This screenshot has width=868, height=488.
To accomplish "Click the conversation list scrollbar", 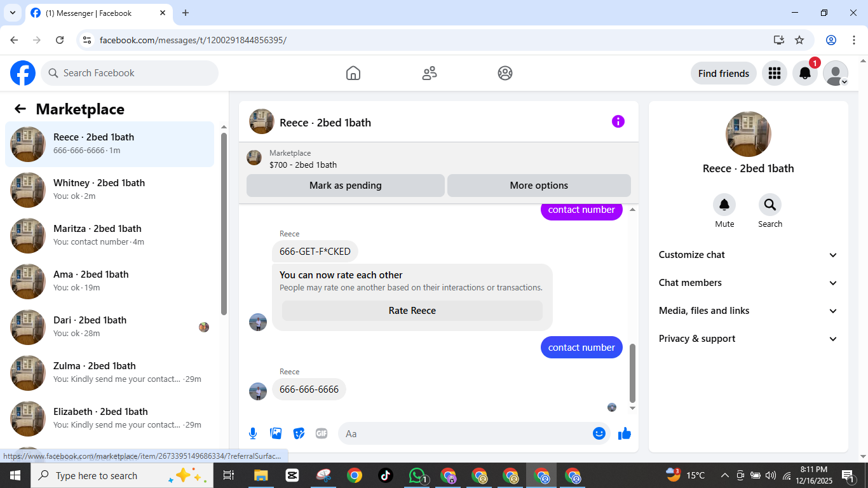I will point(224,224).
